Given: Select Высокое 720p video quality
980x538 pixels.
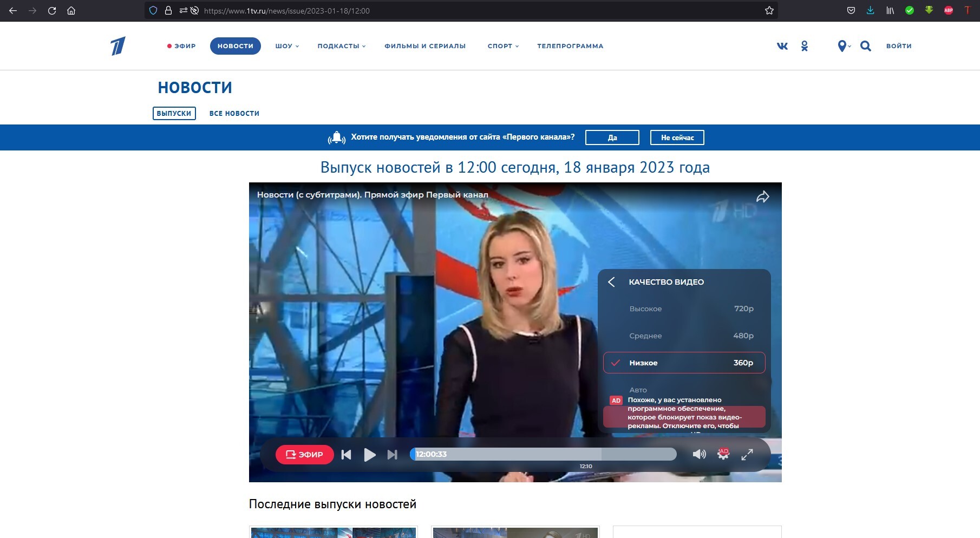Looking at the screenshot, I should pyautogui.click(x=684, y=309).
